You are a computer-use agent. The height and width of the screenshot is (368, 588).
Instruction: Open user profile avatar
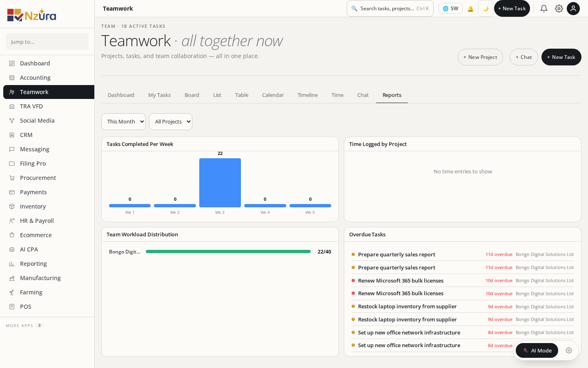coord(573,9)
